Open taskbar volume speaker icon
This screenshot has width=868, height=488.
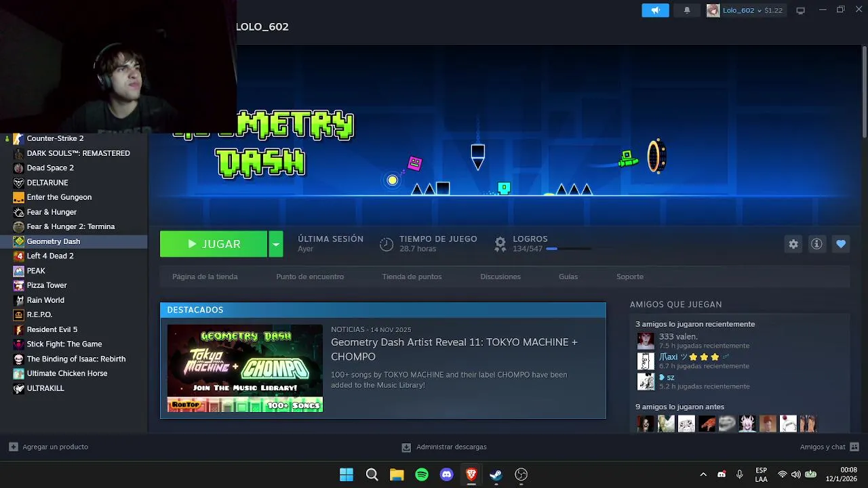(796, 474)
